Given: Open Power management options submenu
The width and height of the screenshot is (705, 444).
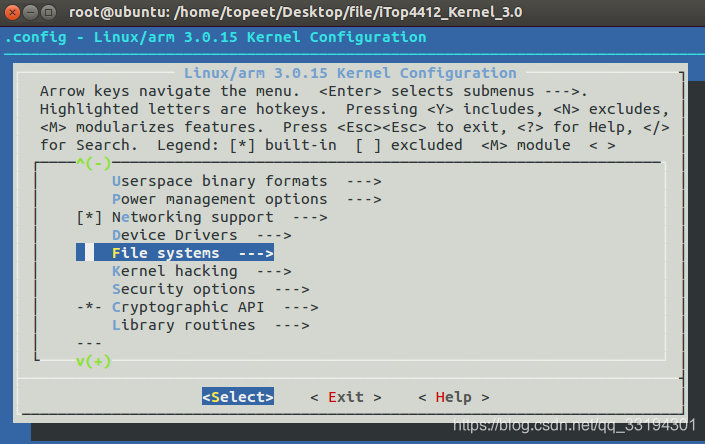Looking at the screenshot, I should [x=246, y=199].
